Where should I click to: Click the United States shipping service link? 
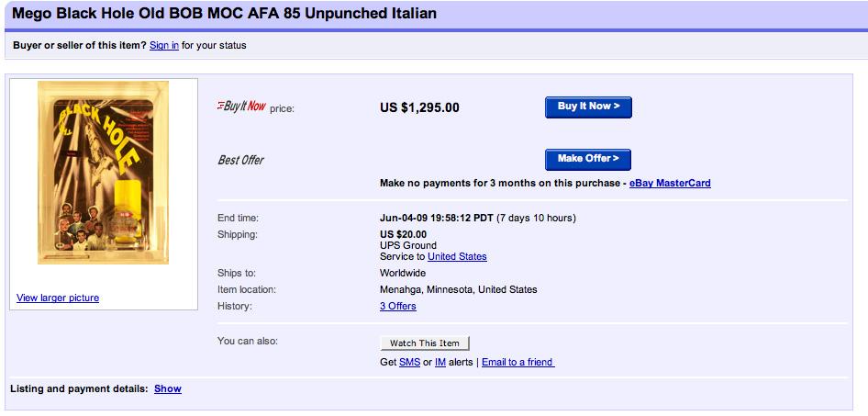point(457,256)
